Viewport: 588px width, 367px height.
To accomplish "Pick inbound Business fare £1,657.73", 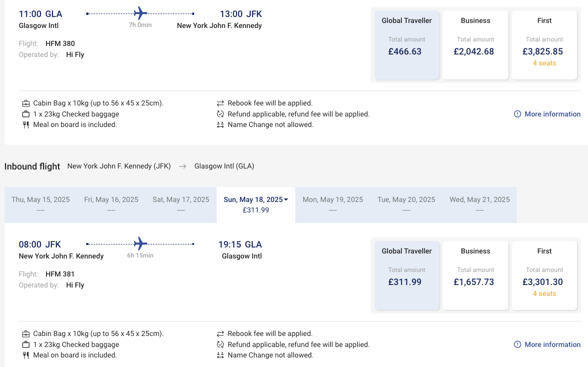I will tap(475, 276).
